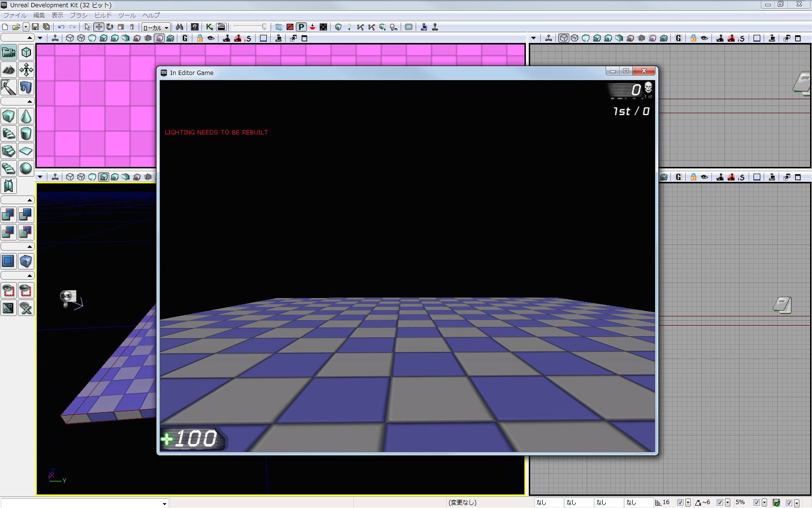Image resolution: width=812 pixels, height=508 pixels.
Task: Click the Save file icon
Action: pos(35,27)
